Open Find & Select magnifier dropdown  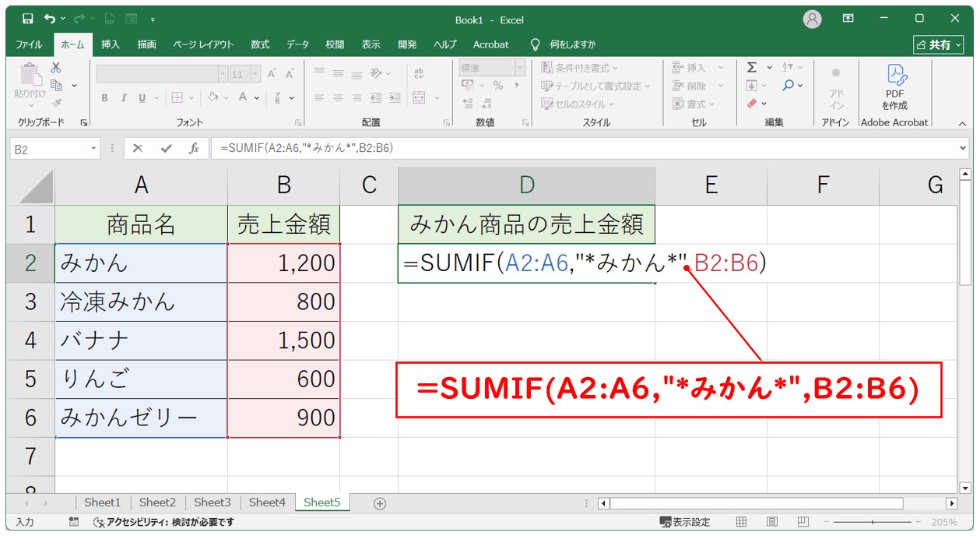coord(792,86)
